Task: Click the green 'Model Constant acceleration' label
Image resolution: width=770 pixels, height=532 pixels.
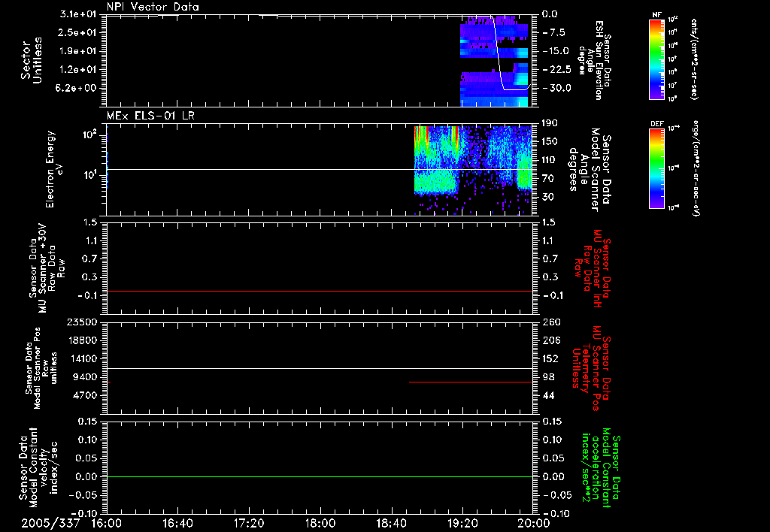Action: (601, 467)
